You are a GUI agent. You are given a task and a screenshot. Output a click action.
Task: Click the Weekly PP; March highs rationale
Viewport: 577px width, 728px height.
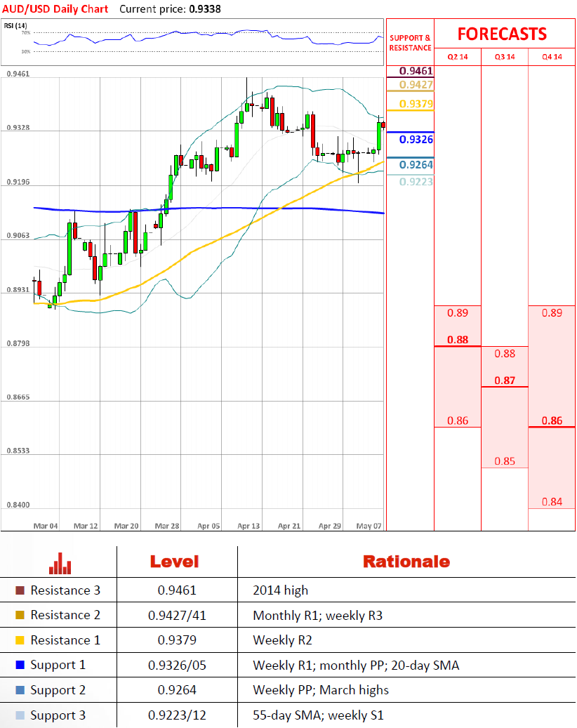(321, 690)
